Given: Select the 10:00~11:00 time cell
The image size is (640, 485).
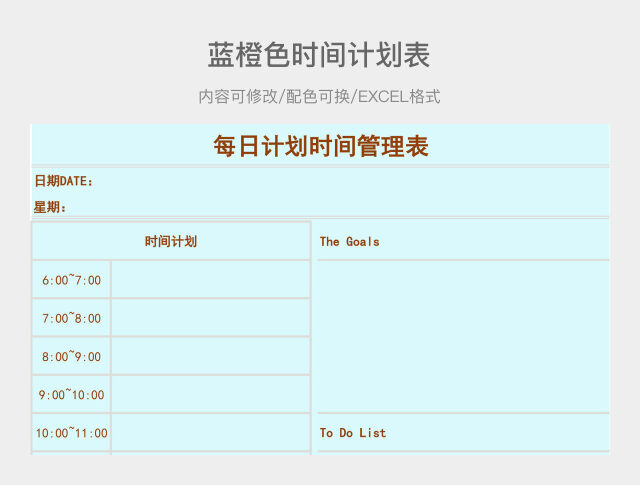Looking at the screenshot, I should pyautogui.click(x=72, y=433).
